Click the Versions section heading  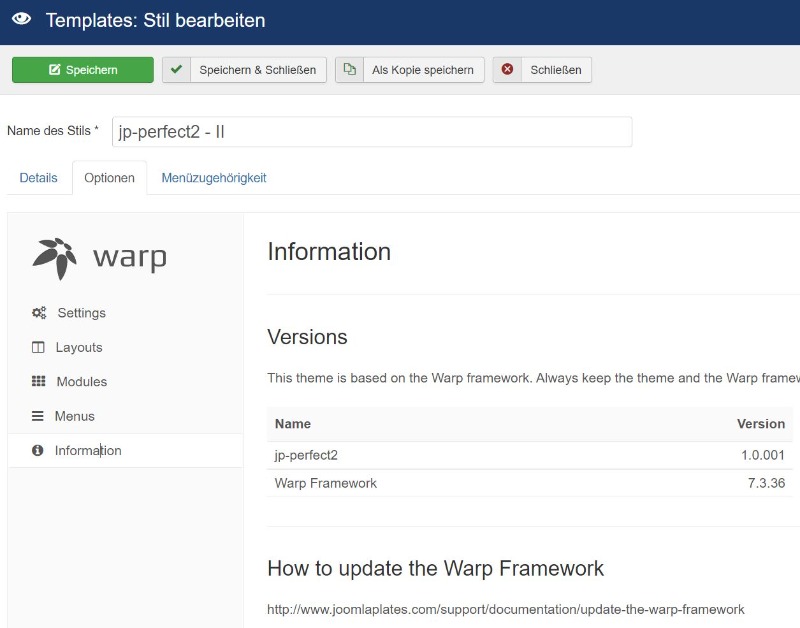point(307,337)
